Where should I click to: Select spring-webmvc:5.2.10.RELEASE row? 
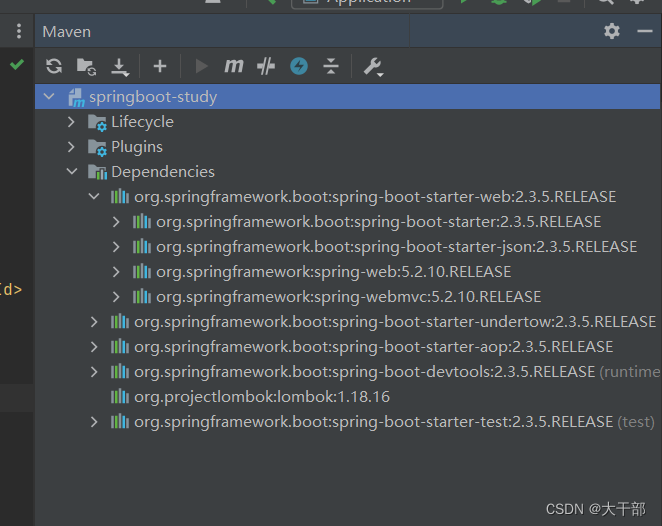coord(347,297)
